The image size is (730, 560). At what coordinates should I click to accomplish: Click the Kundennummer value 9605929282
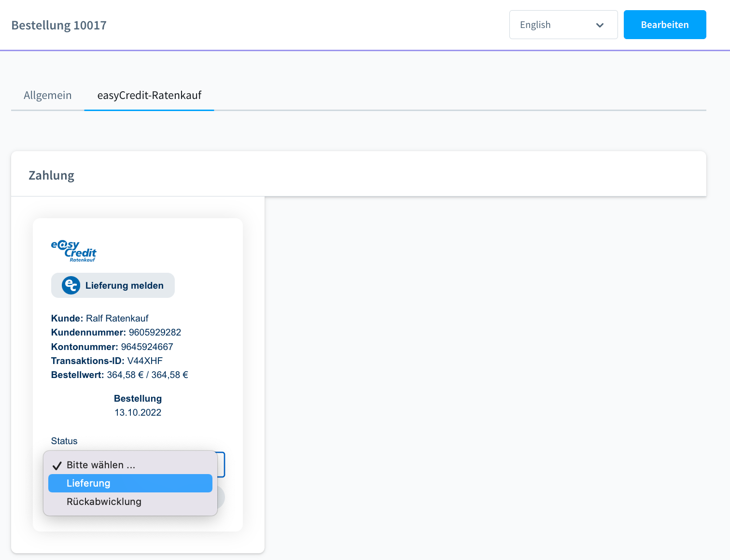click(x=155, y=332)
